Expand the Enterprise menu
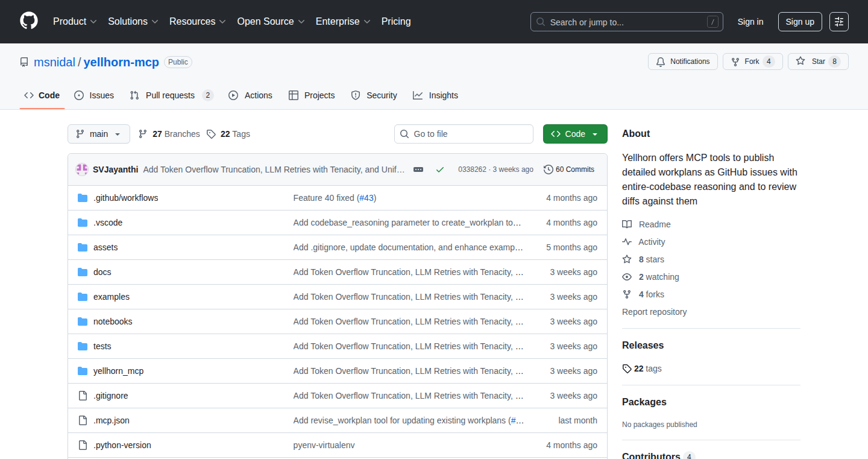 343,21
